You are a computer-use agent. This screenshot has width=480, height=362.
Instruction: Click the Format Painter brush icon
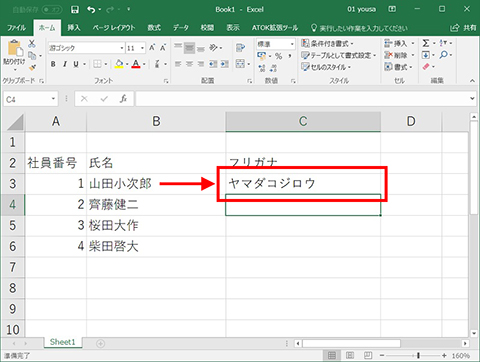click(32, 68)
